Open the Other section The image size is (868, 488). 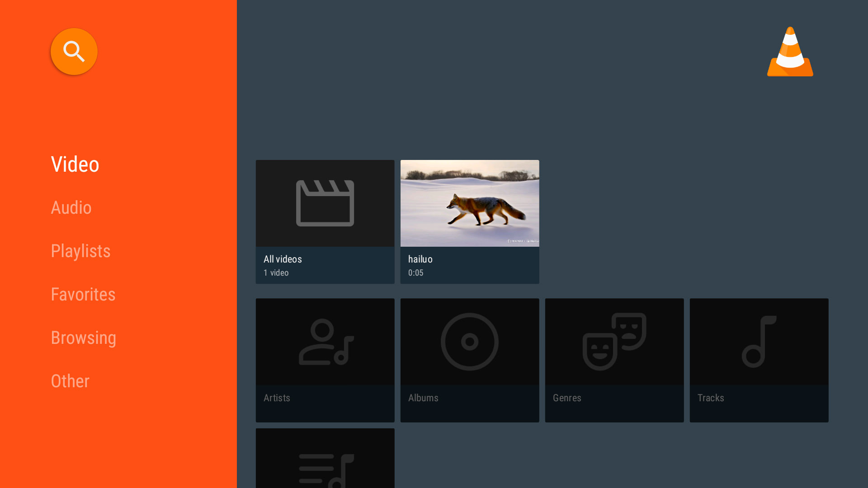(x=70, y=381)
